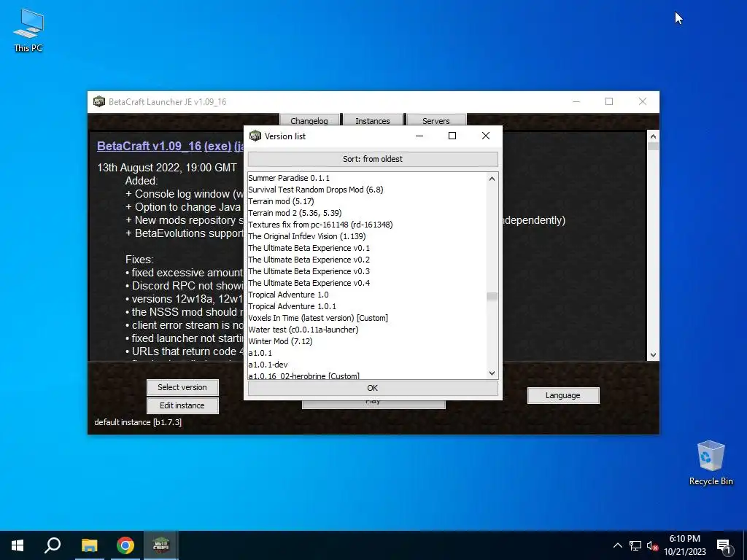The height and width of the screenshot is (560, 747).
Task: Minimize the Version list dialog
Action: pyautogui.click(x=419, y=136)
